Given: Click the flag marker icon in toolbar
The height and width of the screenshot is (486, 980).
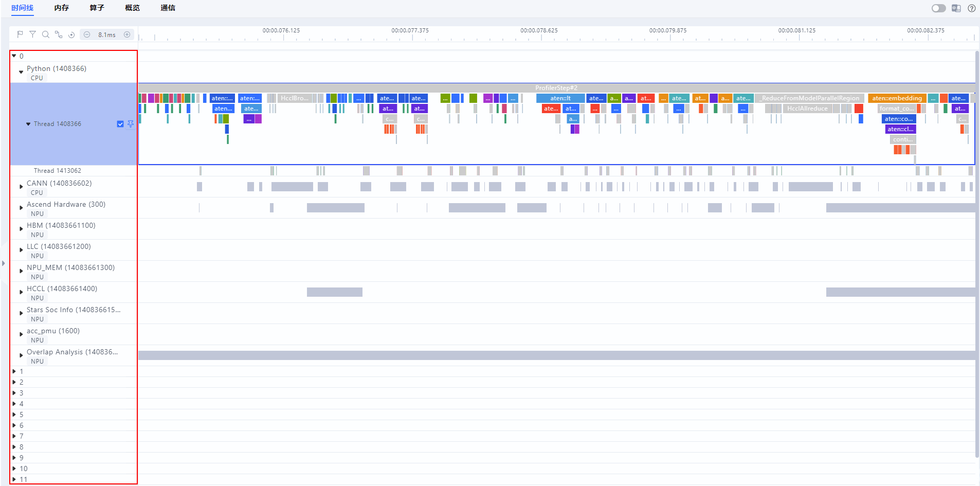Looking at the screenshot, I should 20,34.
